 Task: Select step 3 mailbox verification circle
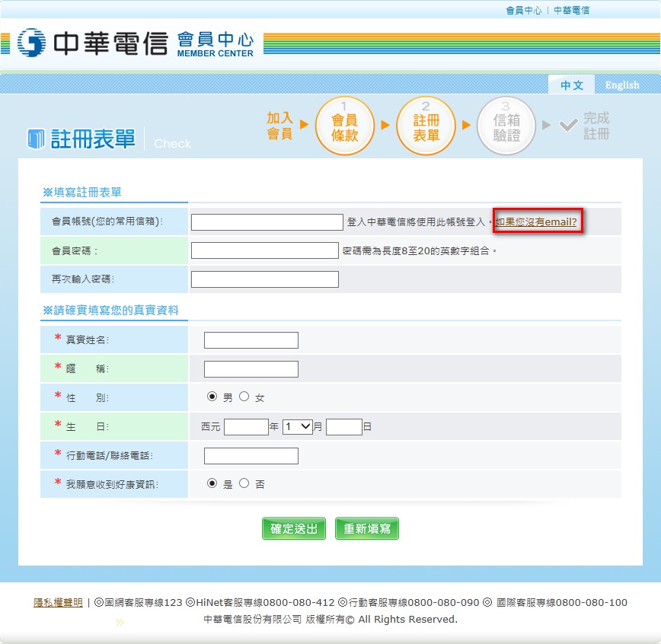coord(506,126)
